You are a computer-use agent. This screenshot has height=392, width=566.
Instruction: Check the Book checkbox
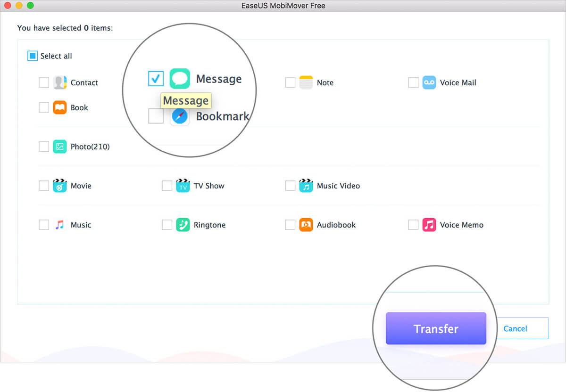point(44,107)
